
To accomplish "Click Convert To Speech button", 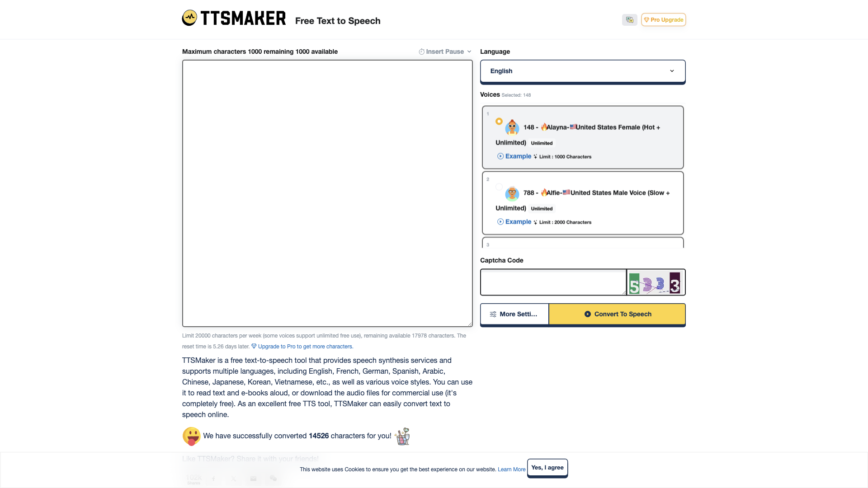I will coord(617,314).
